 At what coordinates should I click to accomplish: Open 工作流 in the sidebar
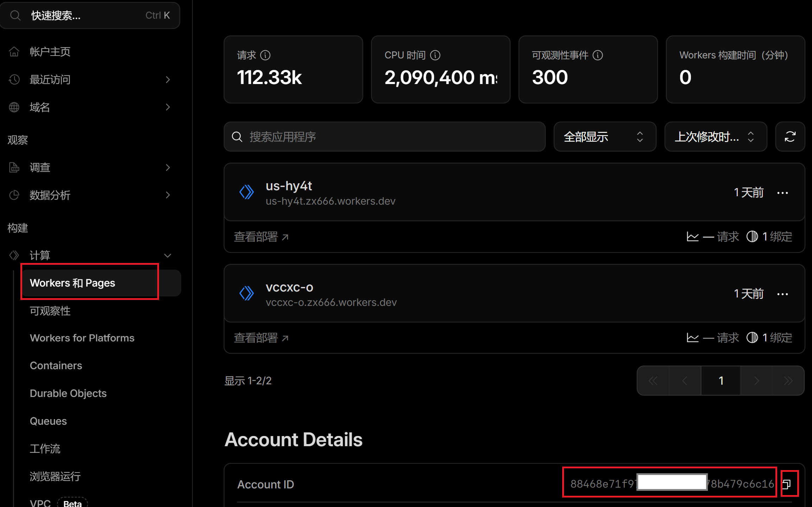tap(45, 449)
